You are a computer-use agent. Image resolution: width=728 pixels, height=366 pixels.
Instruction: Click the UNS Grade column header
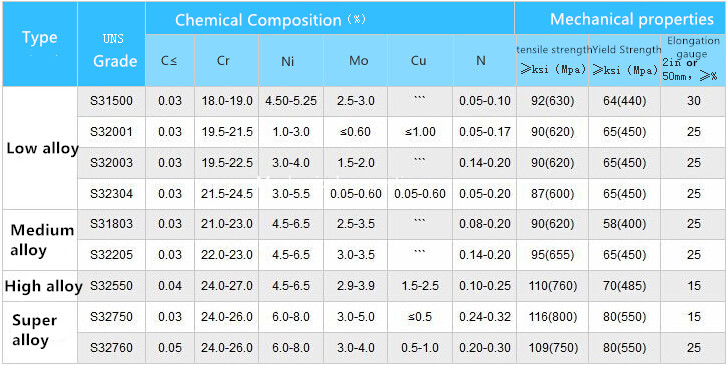(111, 45)
